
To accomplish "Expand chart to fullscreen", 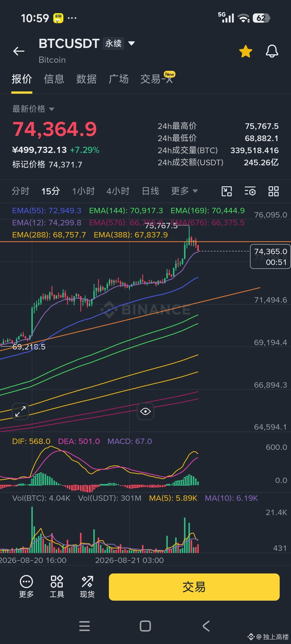I will tap(20, 411).
